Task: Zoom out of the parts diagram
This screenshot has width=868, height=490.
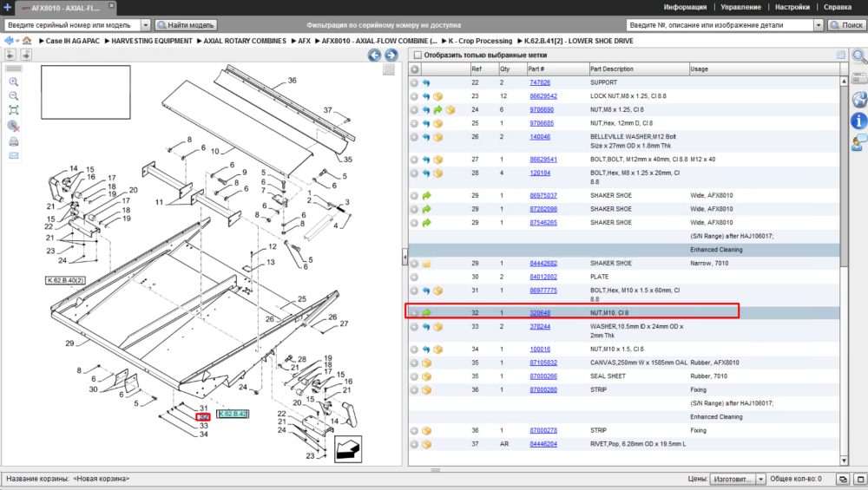Action: (x=14, y=95)
